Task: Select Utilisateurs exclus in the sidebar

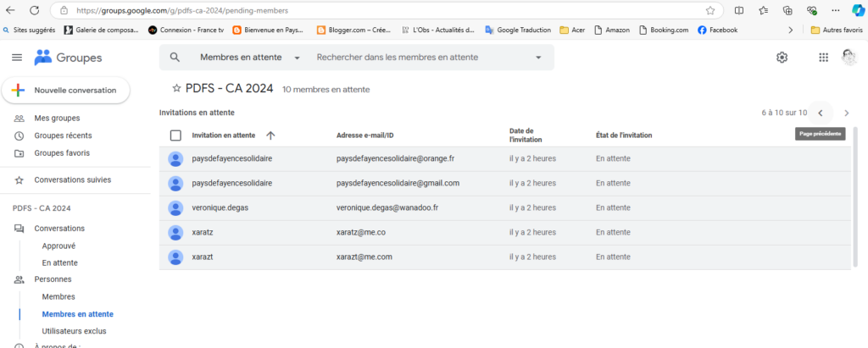Action: tap(74, 331)
